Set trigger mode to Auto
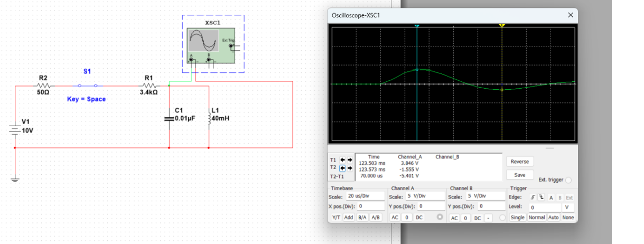This screenshot has width=644, height=244. point(553,218)
